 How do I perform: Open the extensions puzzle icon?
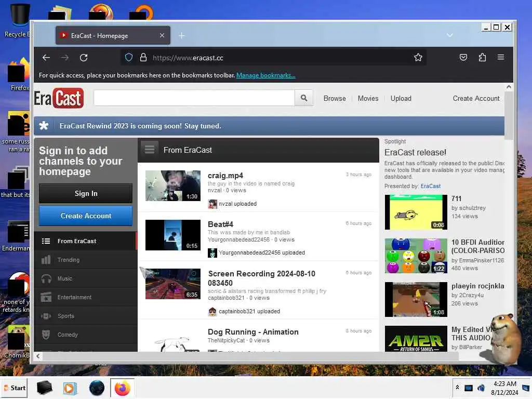[x=482, y=57]
